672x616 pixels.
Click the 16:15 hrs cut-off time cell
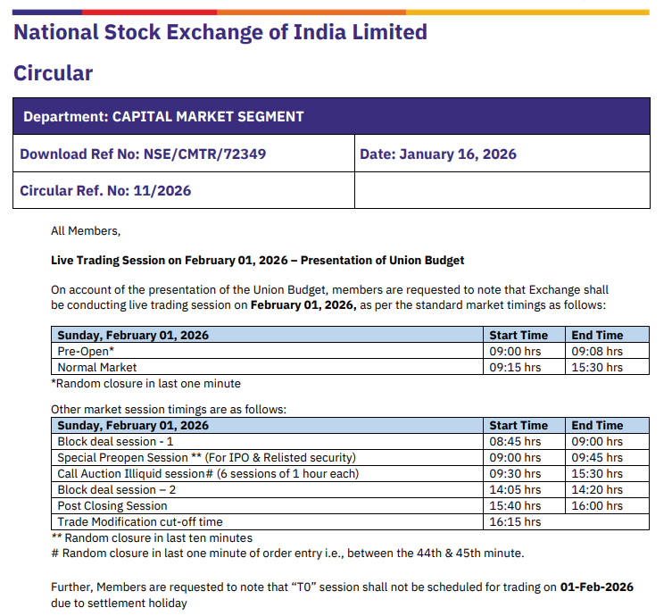(x=515, y=522)
